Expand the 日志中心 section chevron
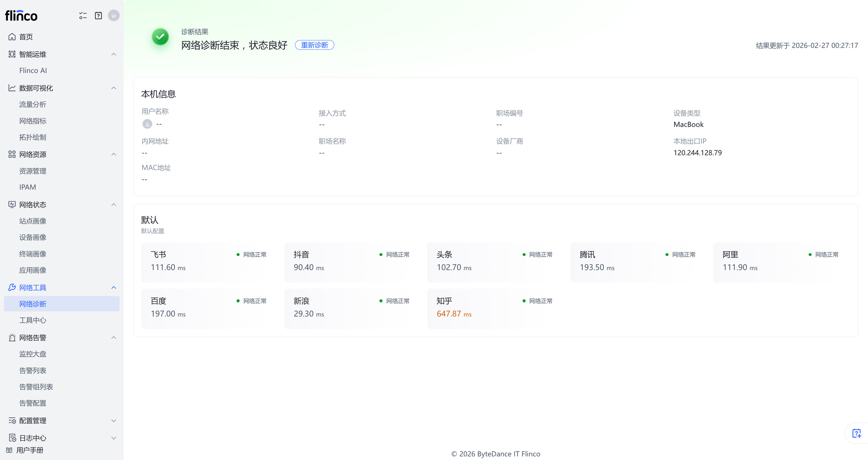868x460 pixels. 114,438
